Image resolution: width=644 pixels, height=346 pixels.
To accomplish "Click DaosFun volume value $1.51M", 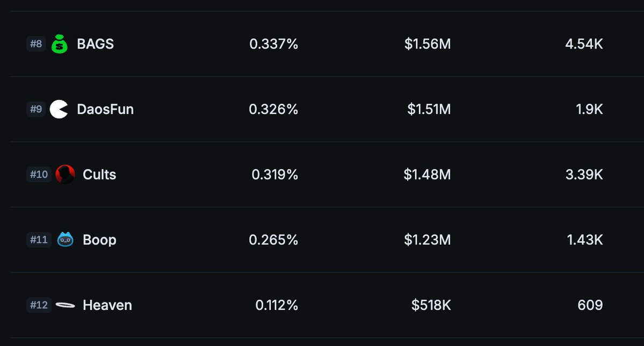I will 429,110.
